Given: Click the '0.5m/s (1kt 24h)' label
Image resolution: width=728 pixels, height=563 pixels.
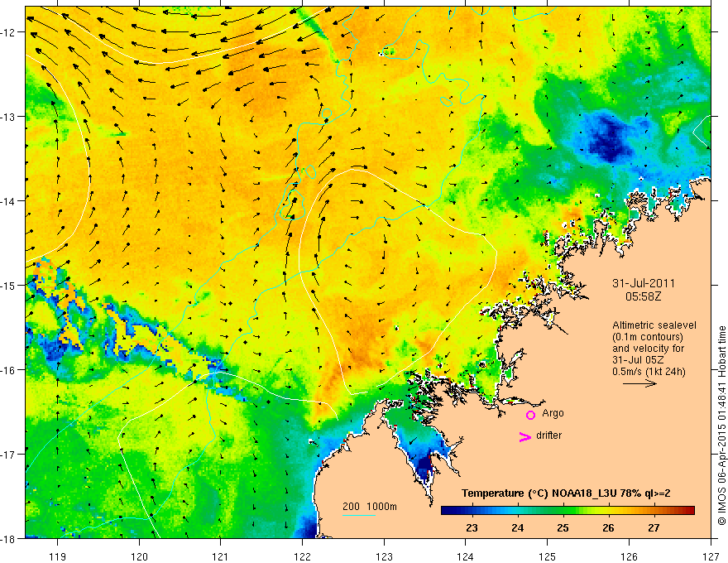Looking at the screenshot, I should (649, 371).
